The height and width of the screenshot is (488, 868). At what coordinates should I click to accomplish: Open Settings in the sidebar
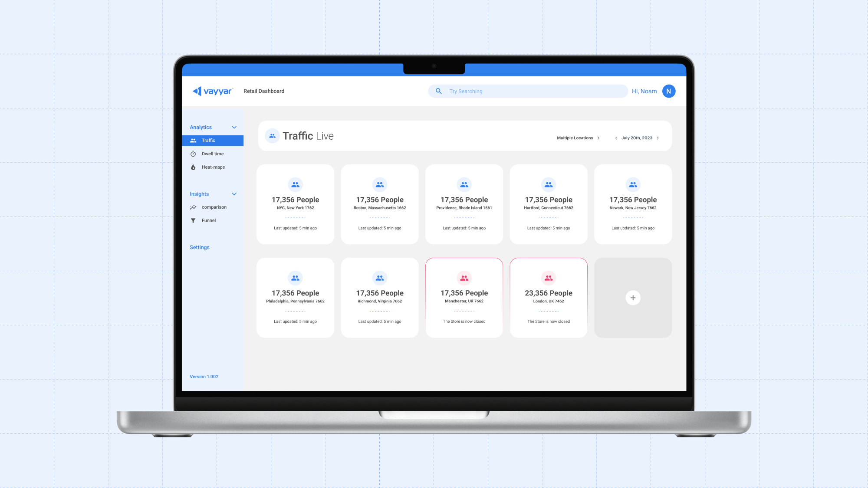(x=200, y=247)
